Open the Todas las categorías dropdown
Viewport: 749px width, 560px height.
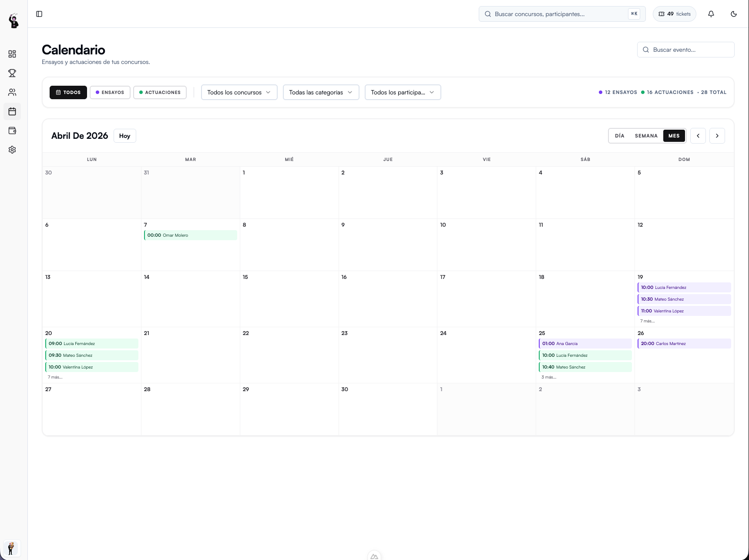321,92
